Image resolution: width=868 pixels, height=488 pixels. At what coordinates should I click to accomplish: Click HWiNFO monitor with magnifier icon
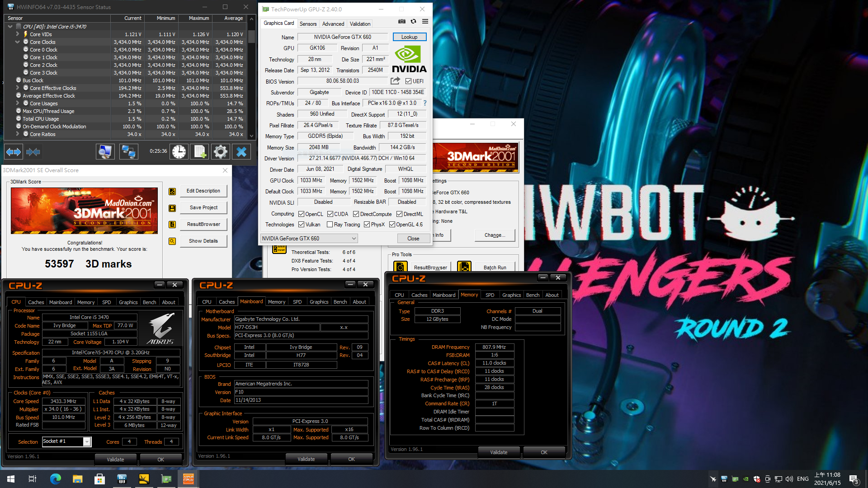(105, 152)
